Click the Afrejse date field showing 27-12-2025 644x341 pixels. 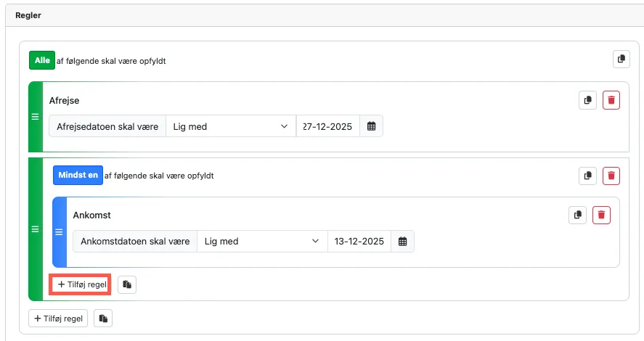click(x=328, y=126)
